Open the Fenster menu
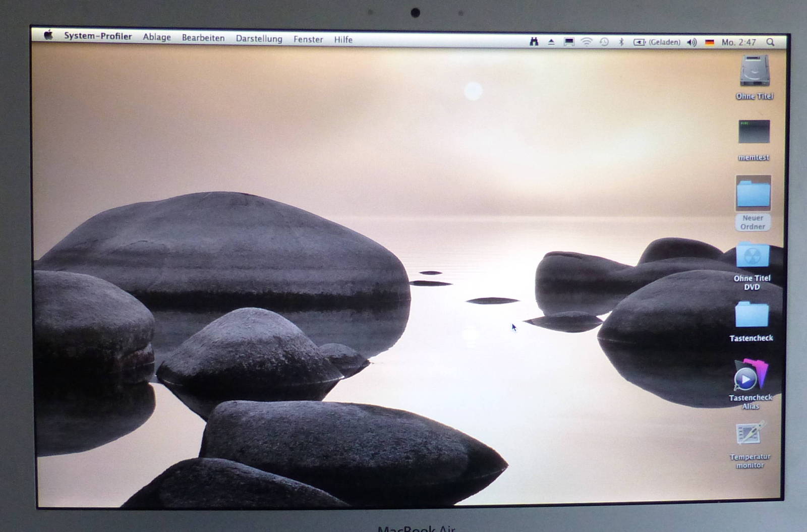807x532 pixels. pos(308,39)
